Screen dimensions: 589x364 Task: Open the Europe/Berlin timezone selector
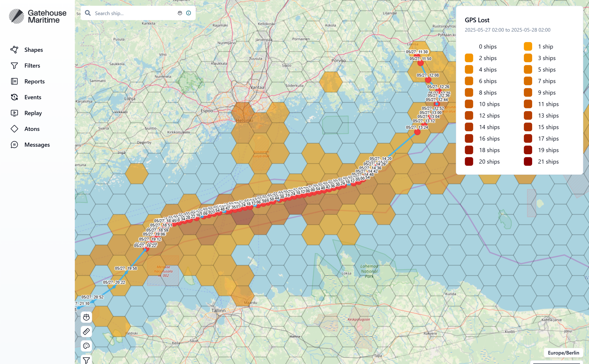point(563,353)
